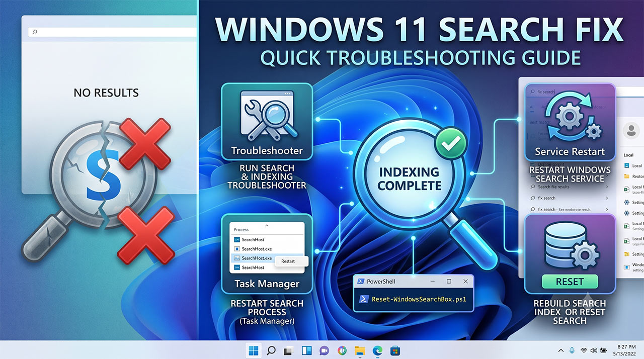Open the Windows Start menu
This screenshot has width=644, height=359.
tap(253, 350)
